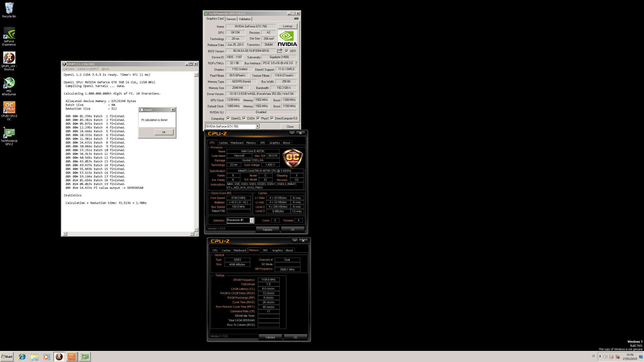
Task: Click the GPU-Z screenshot camera icon
Action: coord(296,19)
